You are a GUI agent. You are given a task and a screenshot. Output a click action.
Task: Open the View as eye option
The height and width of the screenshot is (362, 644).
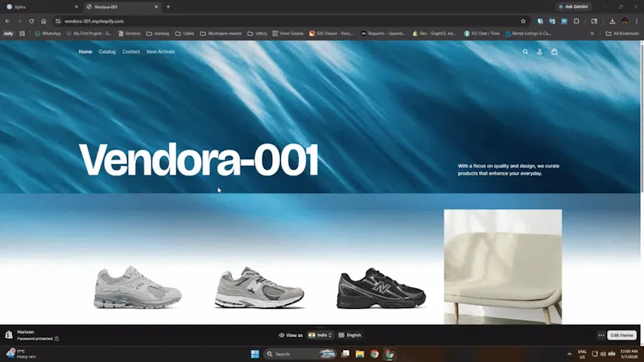point(291,335)
